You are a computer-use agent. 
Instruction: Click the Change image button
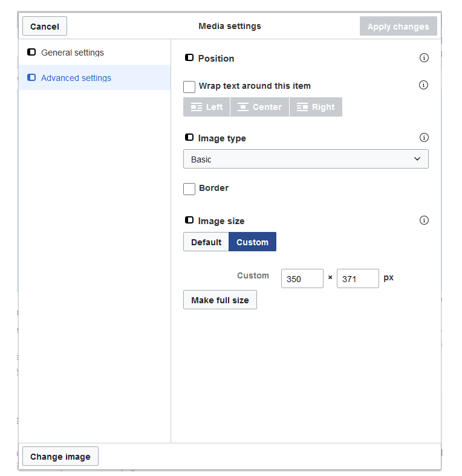coord(60,457)
